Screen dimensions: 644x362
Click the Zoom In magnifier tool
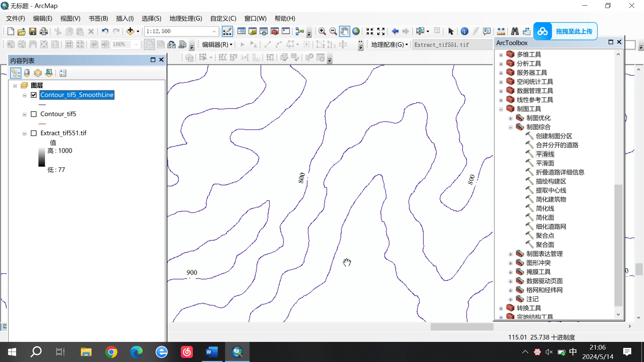click(322, 31)
